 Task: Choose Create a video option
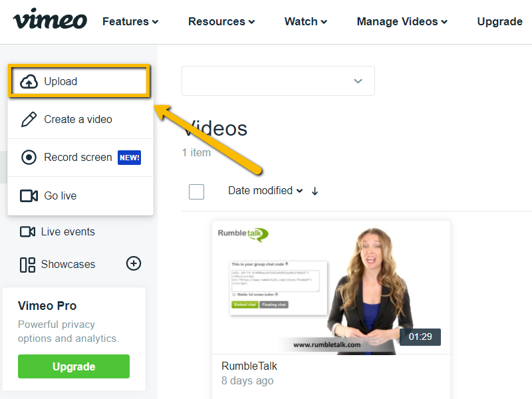pyautogui.click(x=80, y=120)
